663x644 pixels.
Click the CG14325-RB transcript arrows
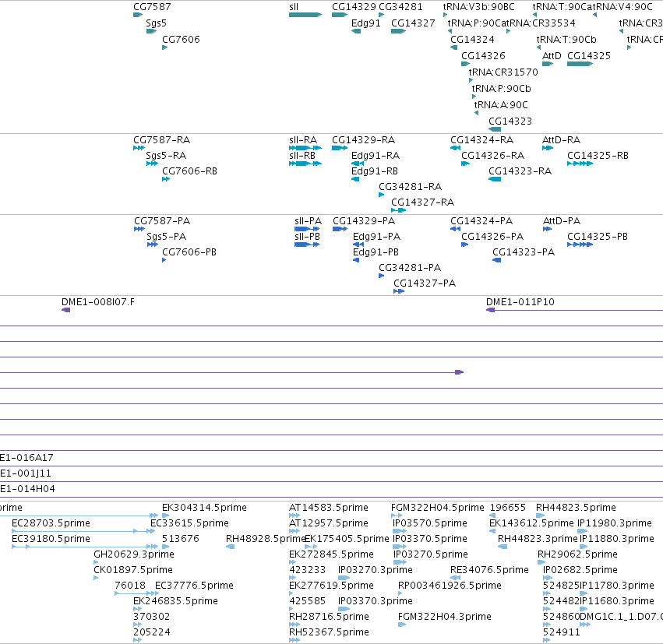click(580, 164)
